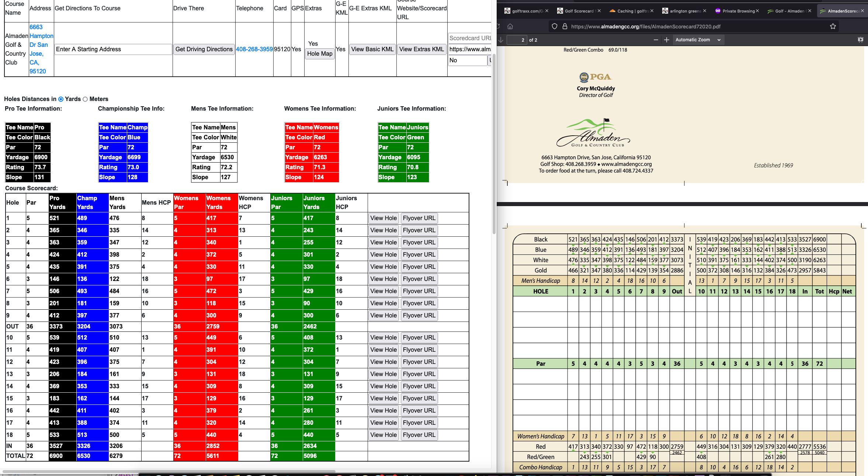
Task: Close the Private Browsing tab
Action: coord(757,11)
